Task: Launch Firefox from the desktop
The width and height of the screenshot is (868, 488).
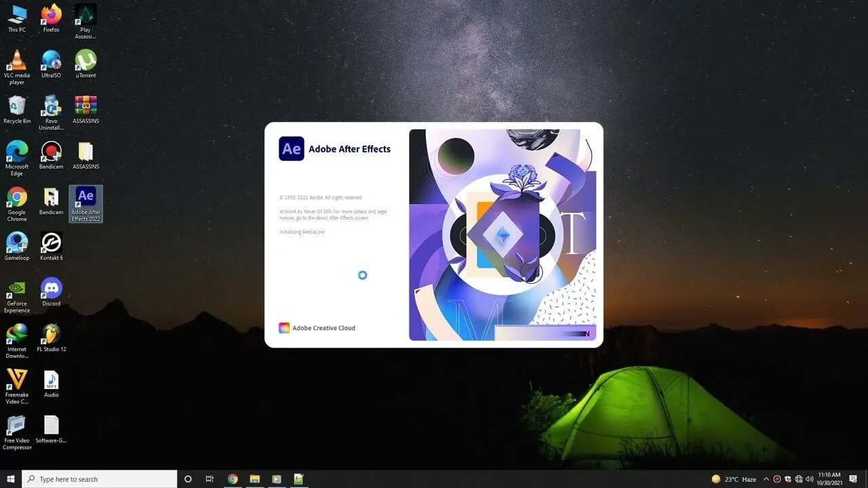Action: 51,18
